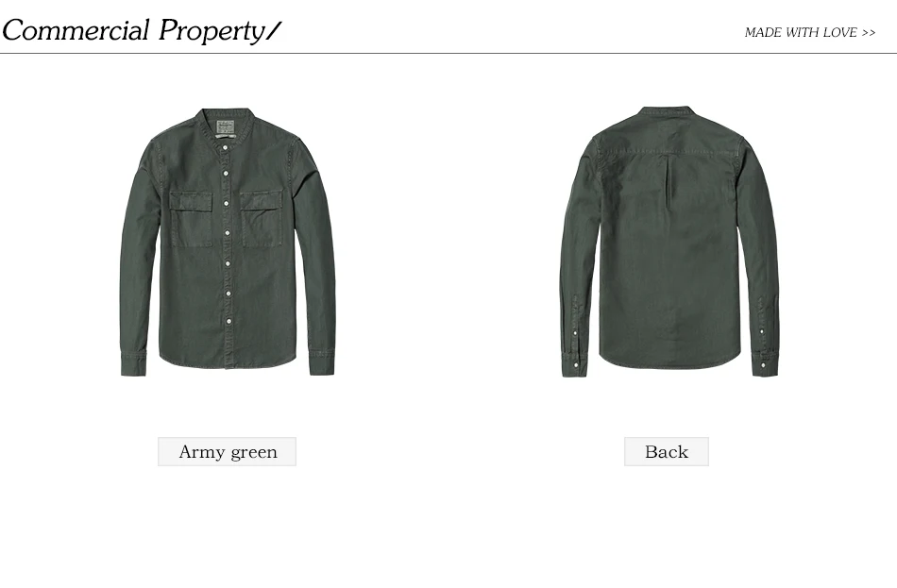Click the center back pleat on back shirt
This screenshot has height=588, width=897.
click(669, 182)
